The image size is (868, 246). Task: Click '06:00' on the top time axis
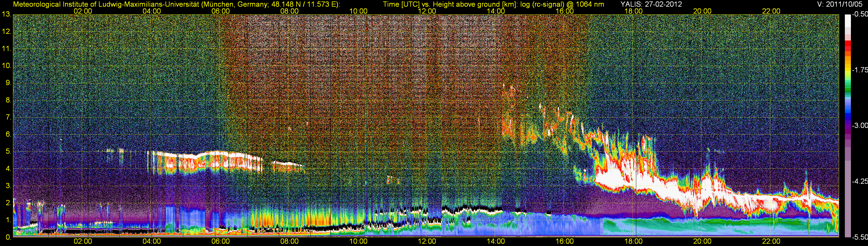click(221, 11)
